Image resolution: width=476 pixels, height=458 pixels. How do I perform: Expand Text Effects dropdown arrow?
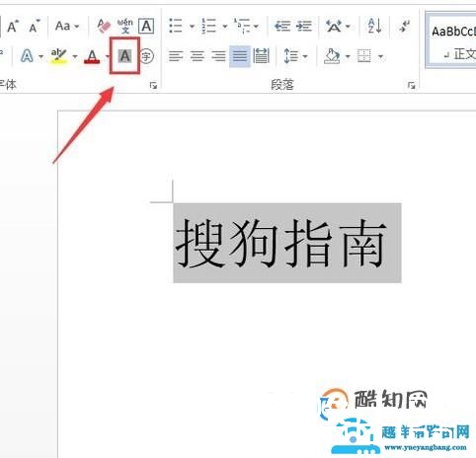pos(40,56)
